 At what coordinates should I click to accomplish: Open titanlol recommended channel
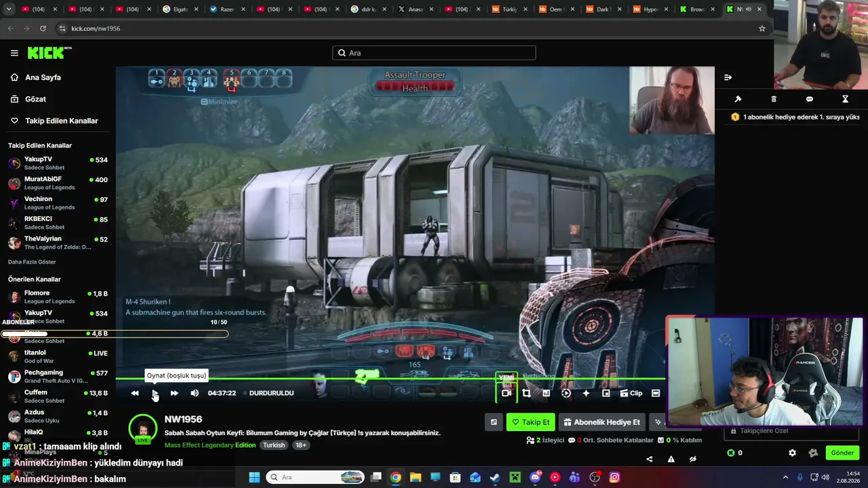click(58, 356)
